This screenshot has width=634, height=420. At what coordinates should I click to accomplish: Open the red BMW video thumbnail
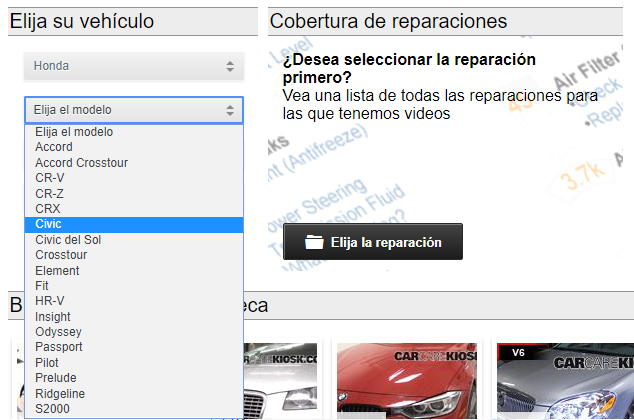[407, 381]
